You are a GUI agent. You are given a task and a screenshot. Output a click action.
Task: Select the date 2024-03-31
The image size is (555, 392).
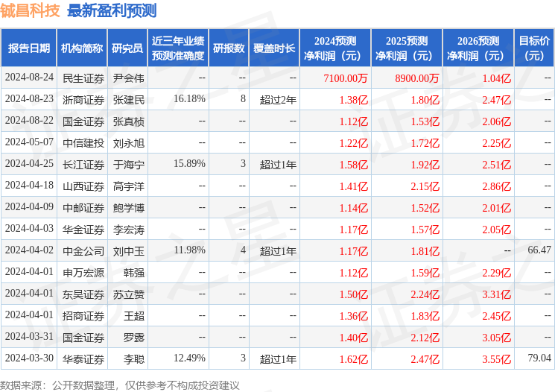coord(29,336)
